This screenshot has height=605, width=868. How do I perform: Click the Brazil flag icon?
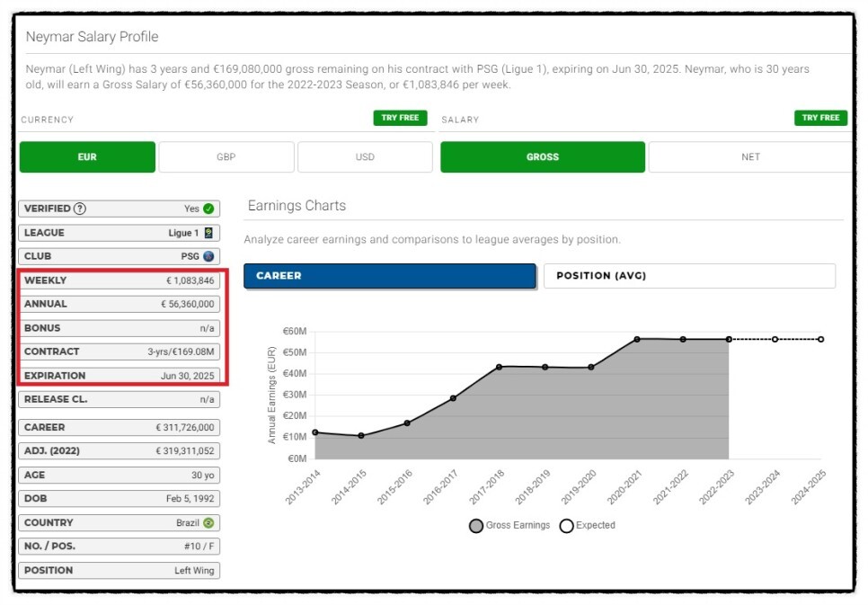click(x=208, y=523)
